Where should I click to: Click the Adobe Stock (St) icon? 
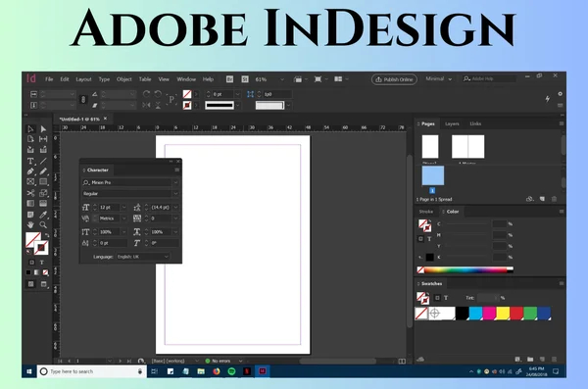(245, 79)
